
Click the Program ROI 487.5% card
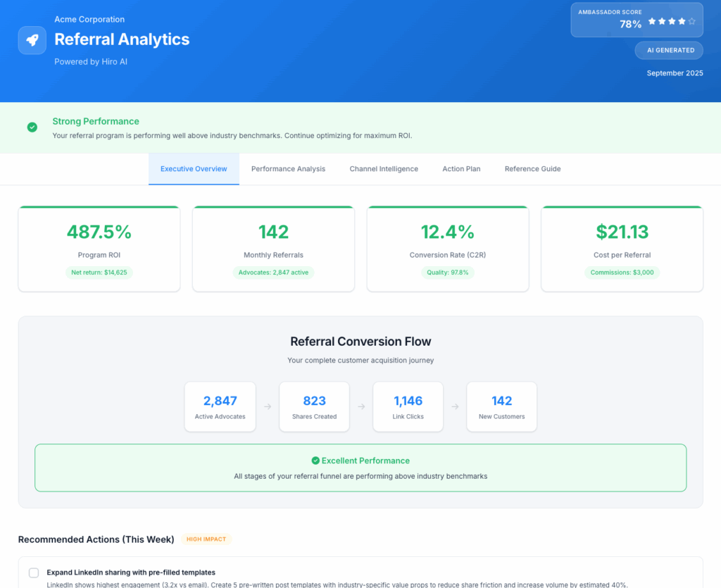pyautogui.click(x=99, y=249)
